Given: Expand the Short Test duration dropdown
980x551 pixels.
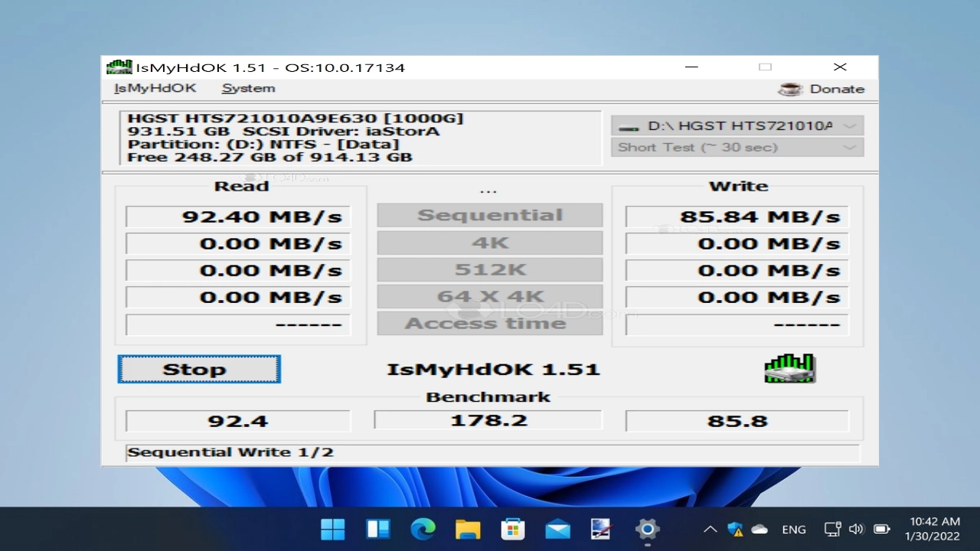Looking at the screenshot, I should (737, 147).
